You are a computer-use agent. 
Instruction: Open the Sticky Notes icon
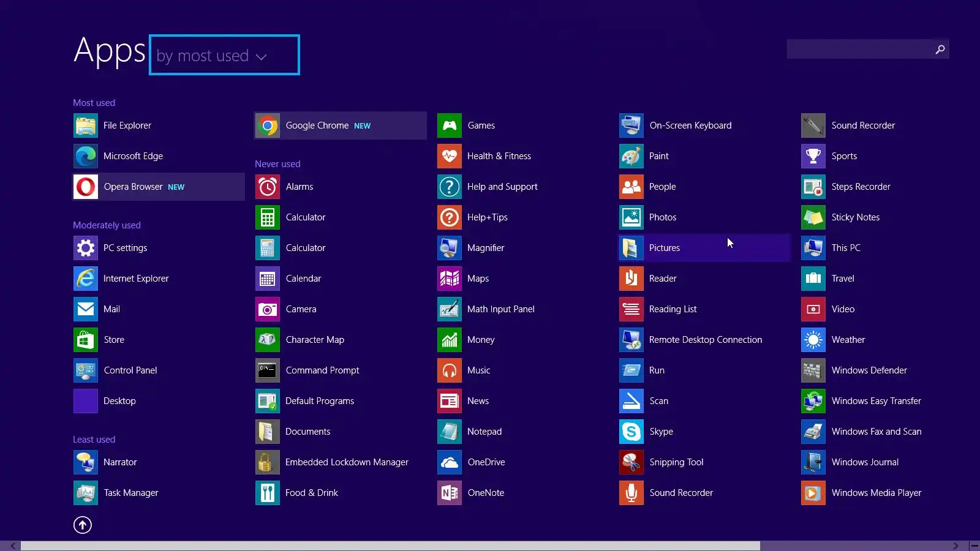pyautogui.click(x=813, y=217)
